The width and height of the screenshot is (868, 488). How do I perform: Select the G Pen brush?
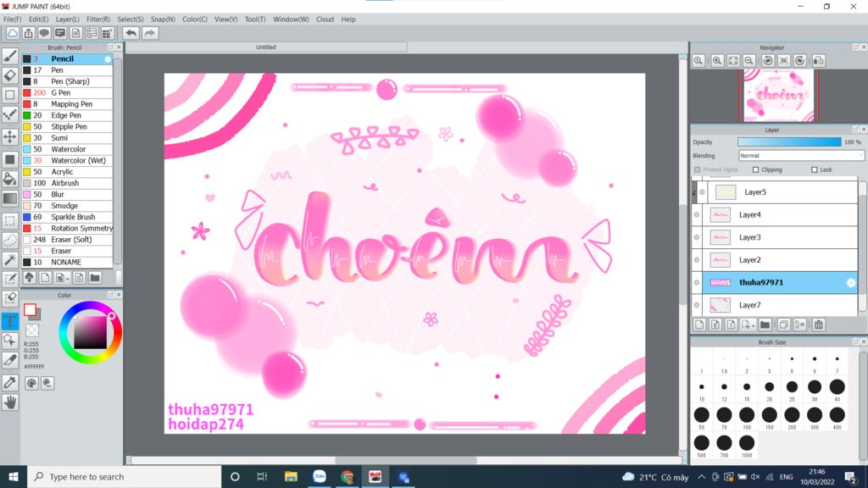tap(67, 93)
